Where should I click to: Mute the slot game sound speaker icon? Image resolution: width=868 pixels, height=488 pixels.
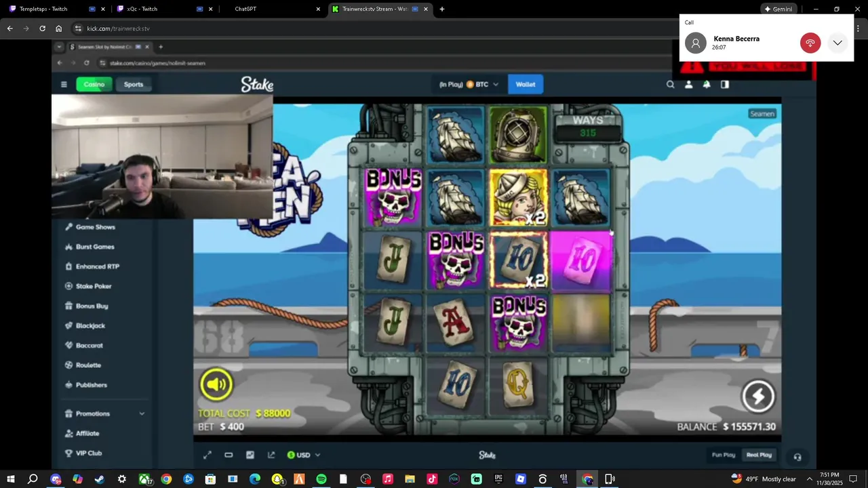pos(216,384)
